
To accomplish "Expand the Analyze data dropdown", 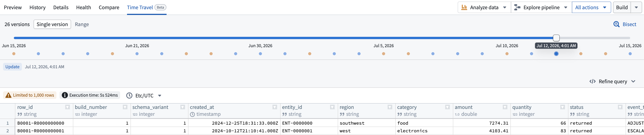I will coord(505,7).
